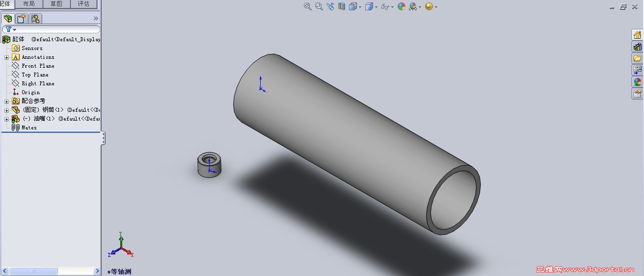
Task: Click the tree filter funnel icon
Action: pos(8,29)
